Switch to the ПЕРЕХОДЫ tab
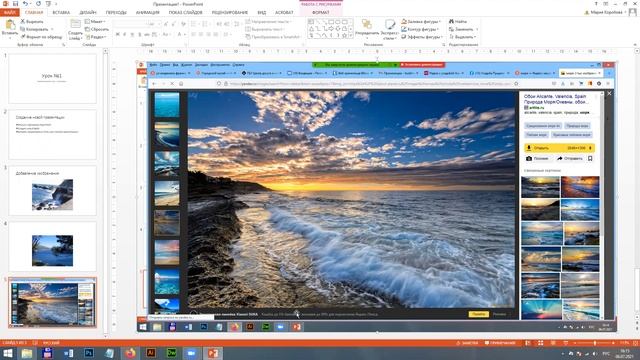640x360 pixels. [116, 12]
